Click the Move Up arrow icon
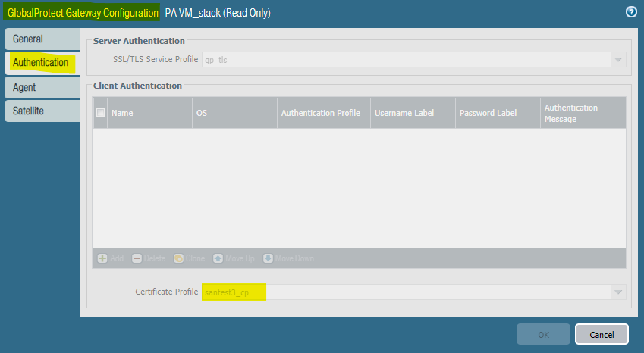The image size is (644, 353). (218, 258)
